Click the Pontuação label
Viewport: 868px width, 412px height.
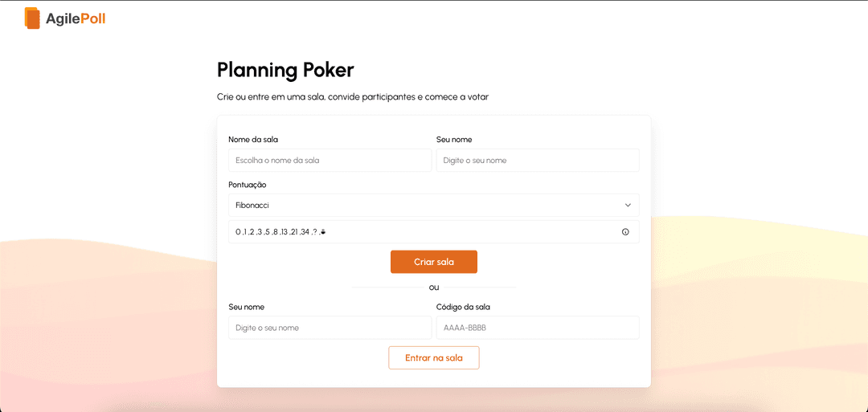point(248,185)
